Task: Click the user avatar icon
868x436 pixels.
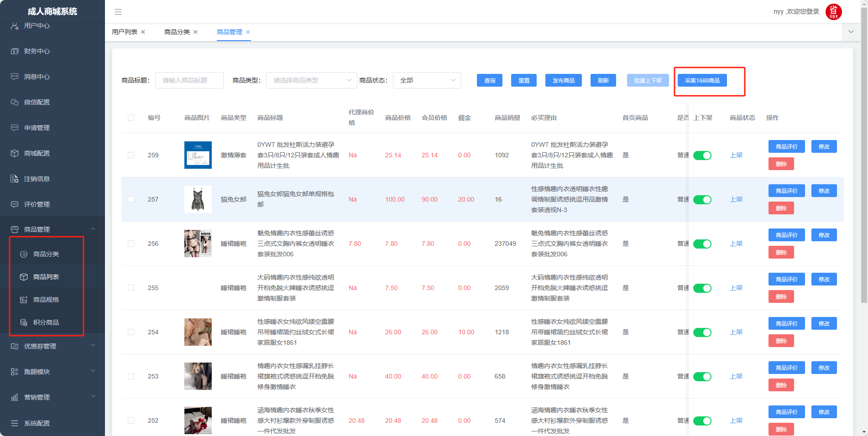Action: click(x=833, y=12)
